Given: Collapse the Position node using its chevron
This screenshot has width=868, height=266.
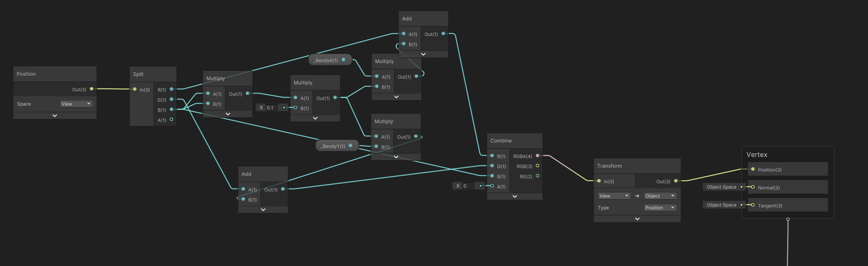Looking at the screenshot, I should [x=55, y=116].
